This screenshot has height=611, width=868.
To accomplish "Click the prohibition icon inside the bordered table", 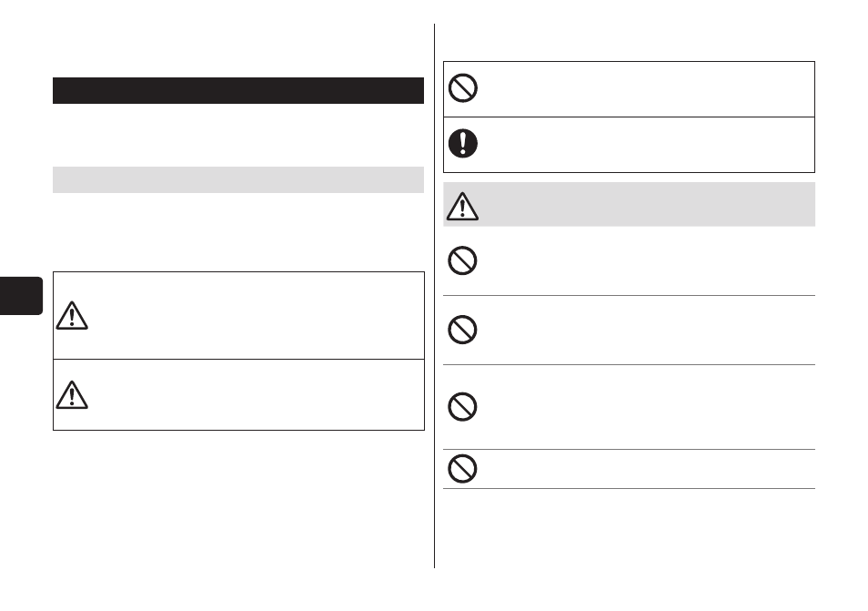I will pos(463,88).
